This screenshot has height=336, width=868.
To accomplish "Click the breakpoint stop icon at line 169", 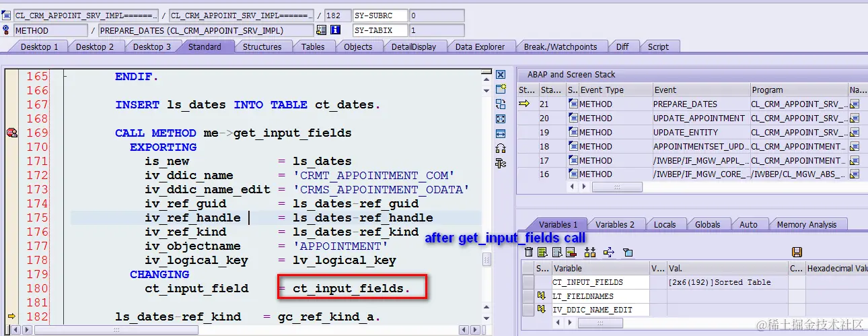I will (x=11, y=133).
